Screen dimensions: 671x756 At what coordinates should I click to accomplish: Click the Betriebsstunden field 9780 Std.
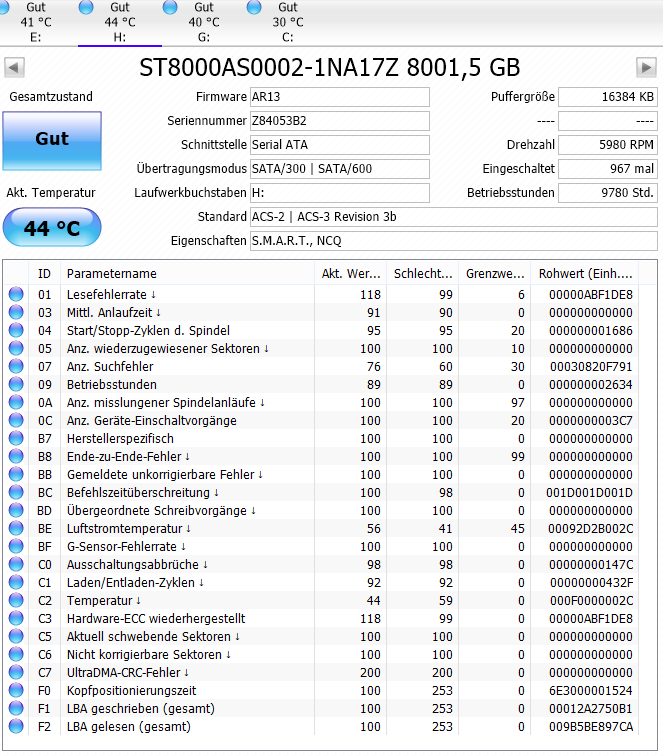(x=608, y=193)
